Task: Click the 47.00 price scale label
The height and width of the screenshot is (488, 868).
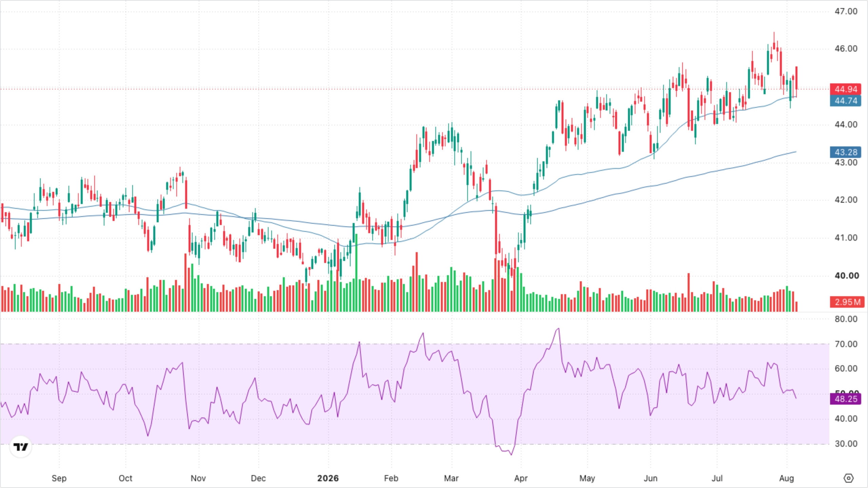Action: point(846,11)
